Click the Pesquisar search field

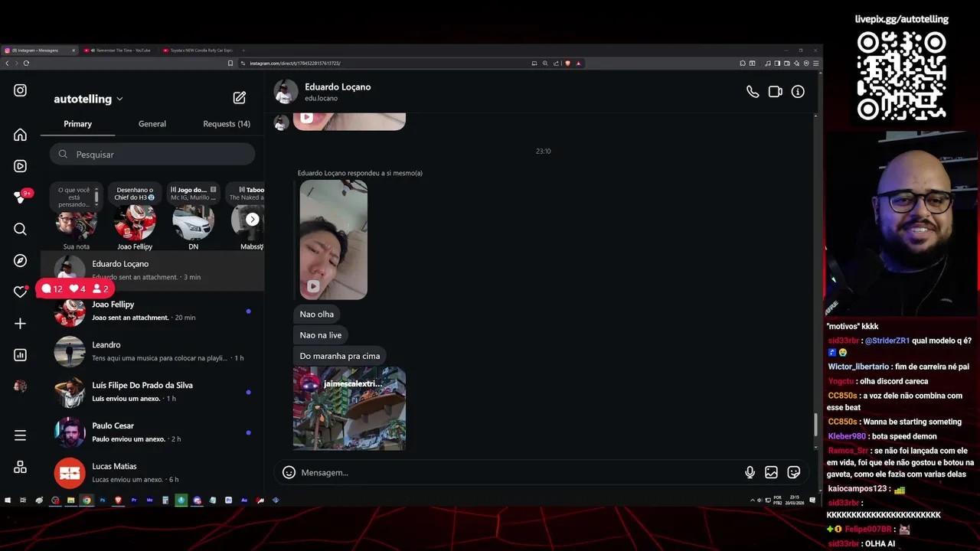152,154
